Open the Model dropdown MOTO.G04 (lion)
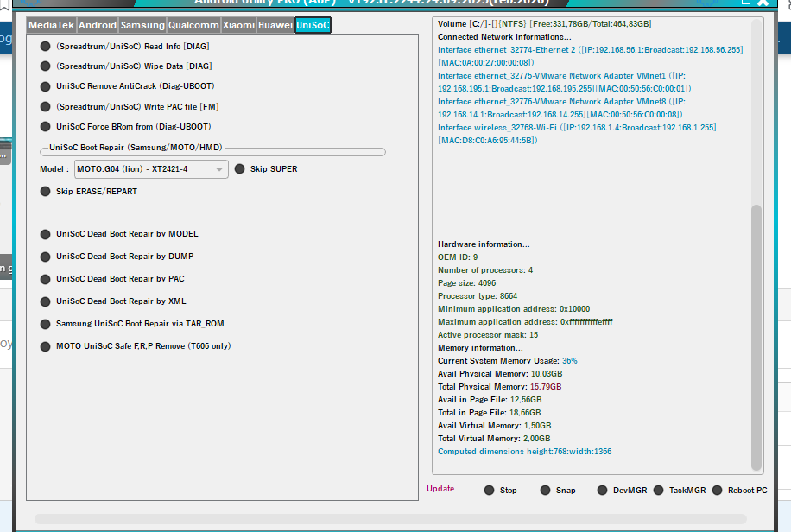Viewport: 791px width, 532px height. [151, 169]
